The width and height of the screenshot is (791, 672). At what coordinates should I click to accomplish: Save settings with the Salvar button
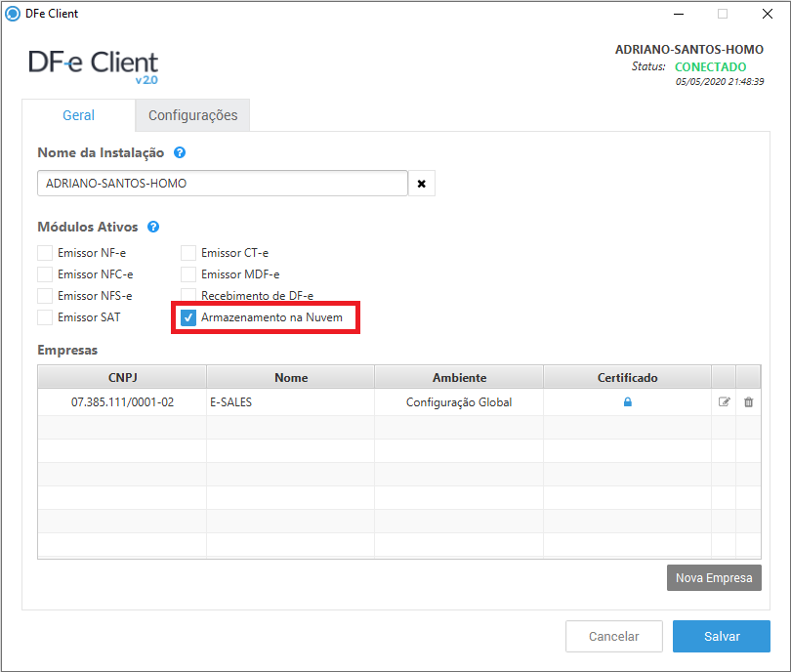pyautogui.click(x=721, y=636)
